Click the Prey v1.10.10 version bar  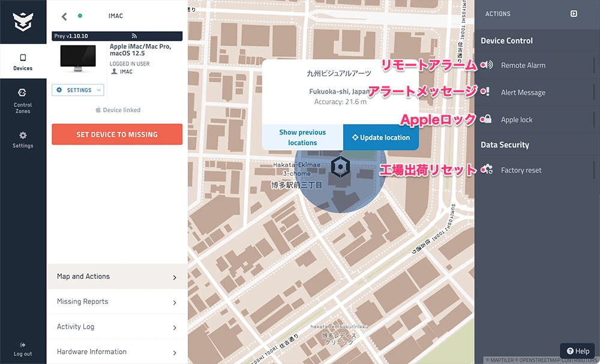[x=117, y=36]
